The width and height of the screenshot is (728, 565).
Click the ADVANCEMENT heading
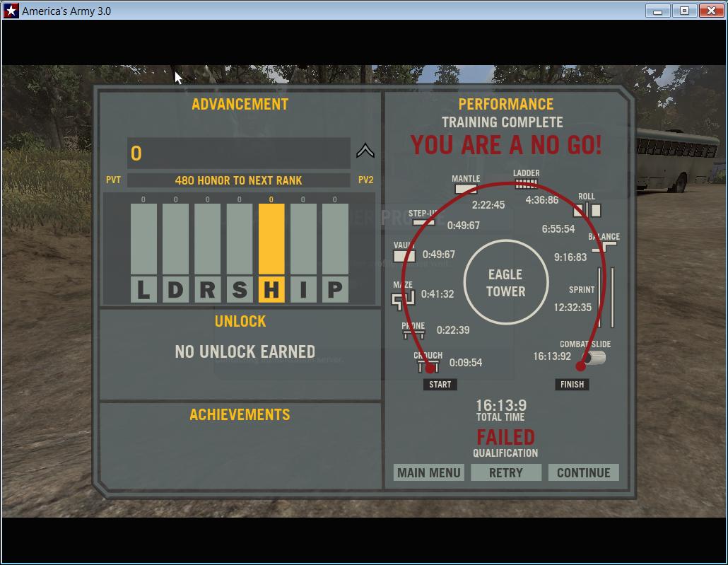click(x=240, y=104)
